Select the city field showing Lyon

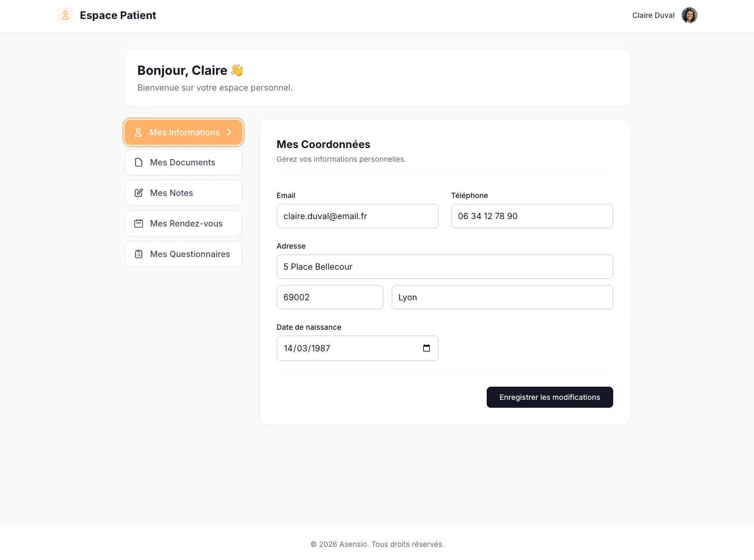click(502, 297)
